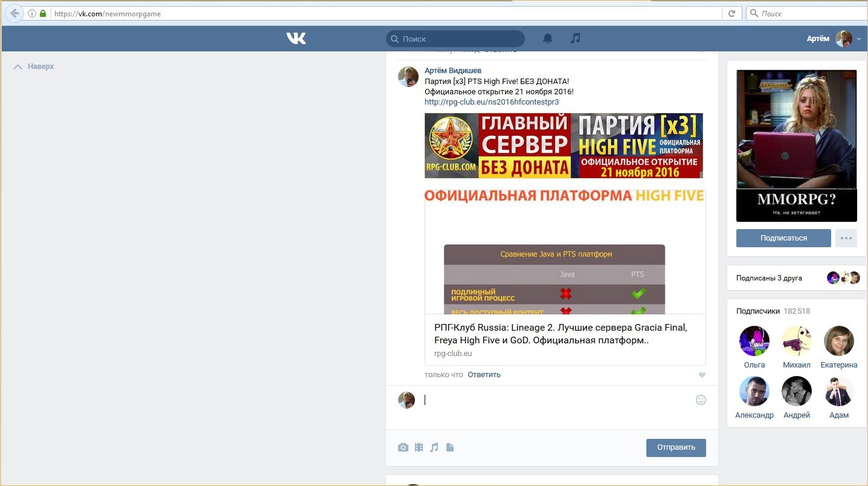Click the subscriber name Андрей

[797, 415]
